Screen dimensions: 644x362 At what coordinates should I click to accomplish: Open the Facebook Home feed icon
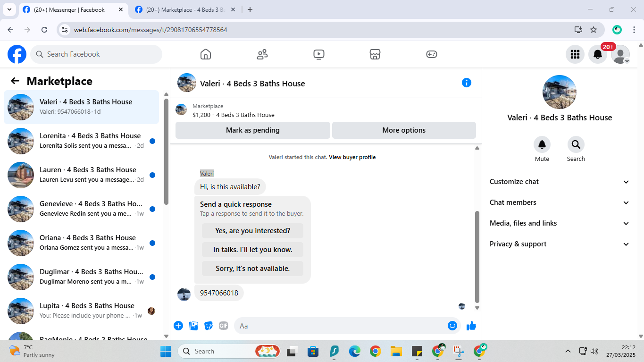[206, 54]
